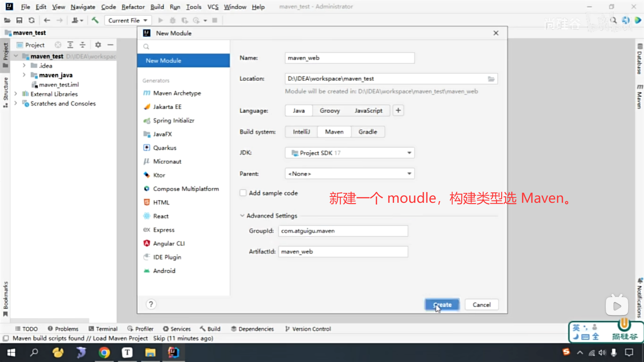Select Maven Archetype generator
This screenshot has width=644, height=362.
click(177, 93)
